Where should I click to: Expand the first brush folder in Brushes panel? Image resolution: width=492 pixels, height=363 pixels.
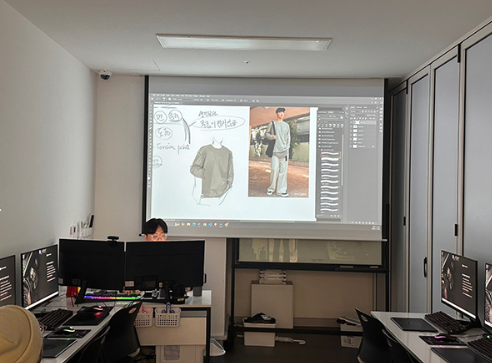tap(320, 129)
